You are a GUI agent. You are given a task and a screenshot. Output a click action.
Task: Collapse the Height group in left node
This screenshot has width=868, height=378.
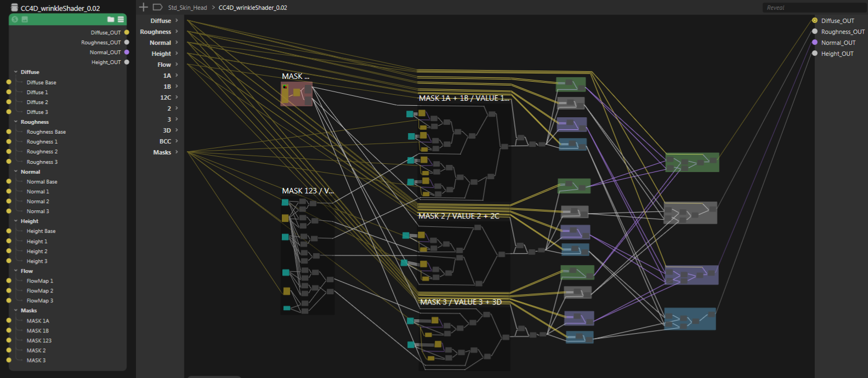tap(16, 221)
